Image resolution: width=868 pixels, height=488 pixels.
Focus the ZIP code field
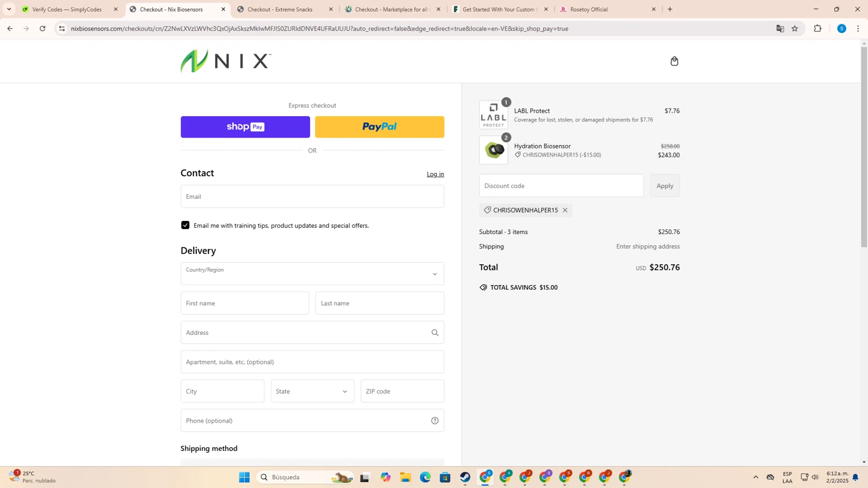click(402, 391)
